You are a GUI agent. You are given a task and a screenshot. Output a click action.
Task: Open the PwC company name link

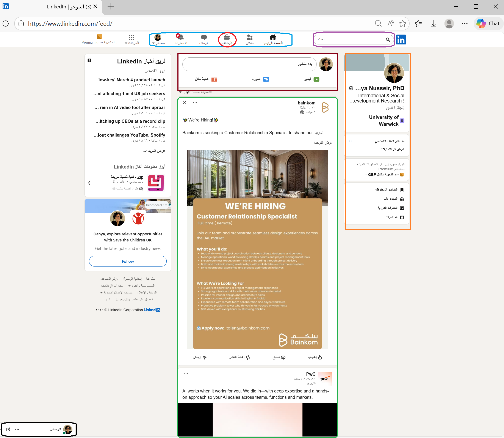[x=311, y=374]
